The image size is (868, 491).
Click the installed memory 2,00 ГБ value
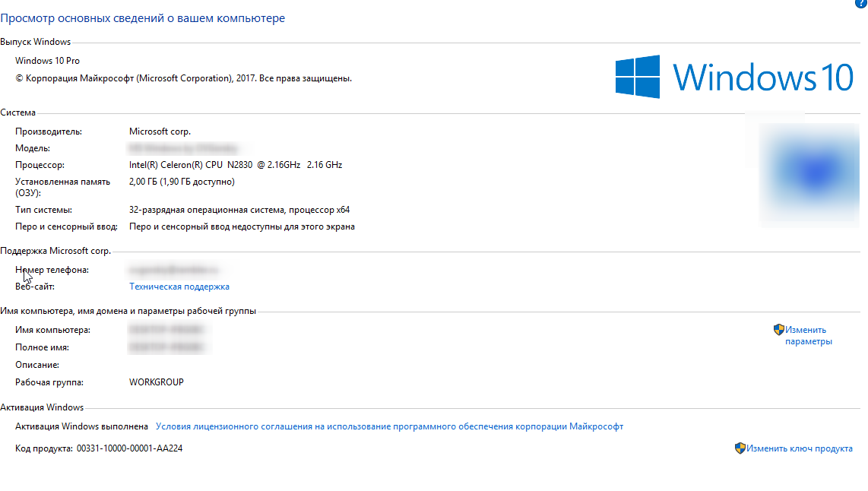pos(182,182)
